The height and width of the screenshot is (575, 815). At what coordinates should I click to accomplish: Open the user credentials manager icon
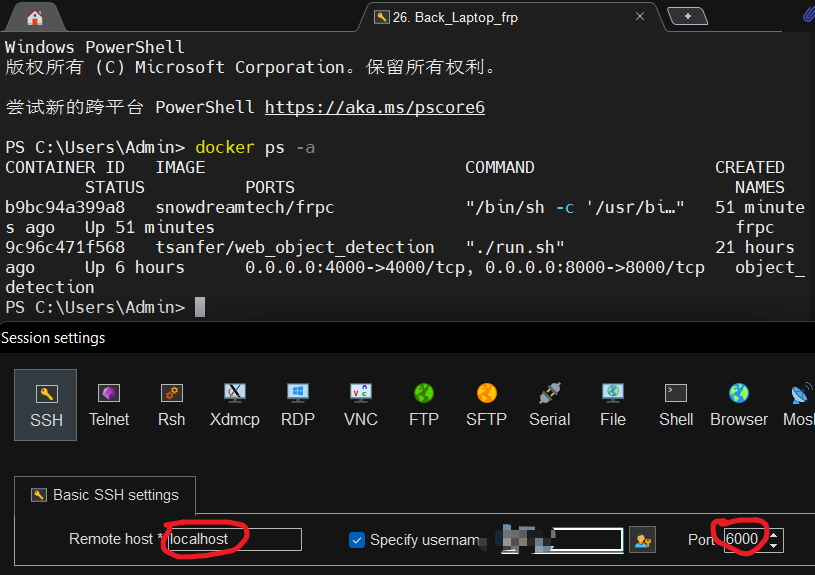tap(642, 540)
